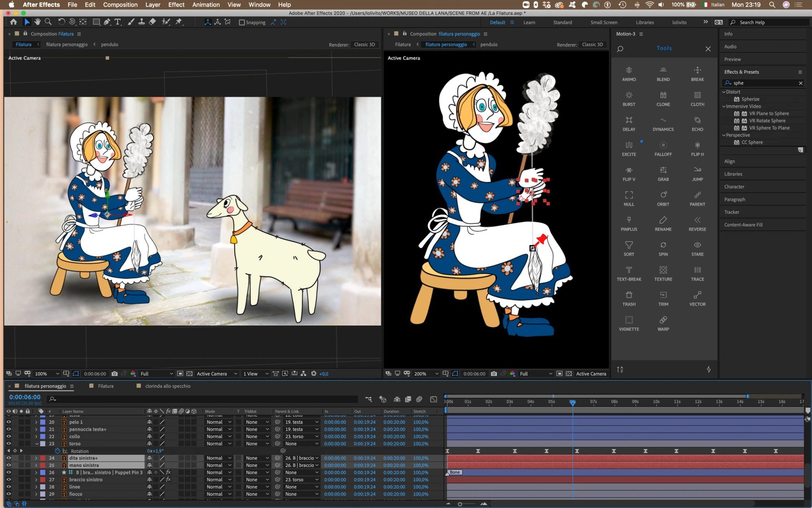Select the Pen tool
Viewport: 812px width, 508px height.
click(x=107, y=22)
